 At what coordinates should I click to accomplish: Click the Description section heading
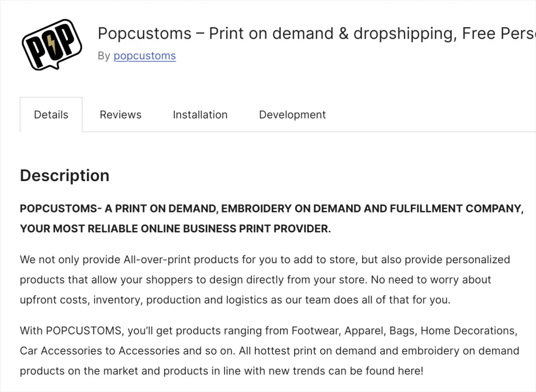click(64, 175)
